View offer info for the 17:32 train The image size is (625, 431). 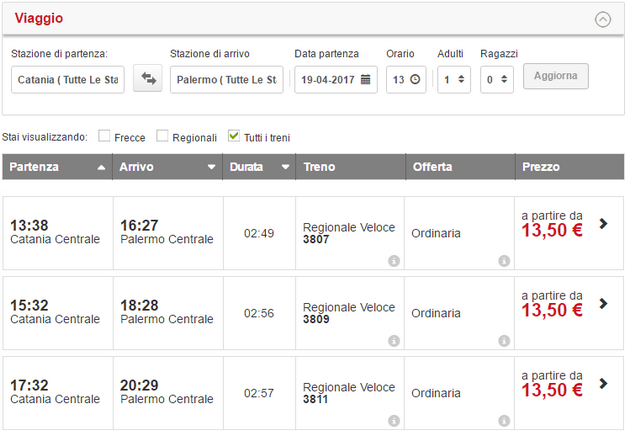tap(503, 419)
